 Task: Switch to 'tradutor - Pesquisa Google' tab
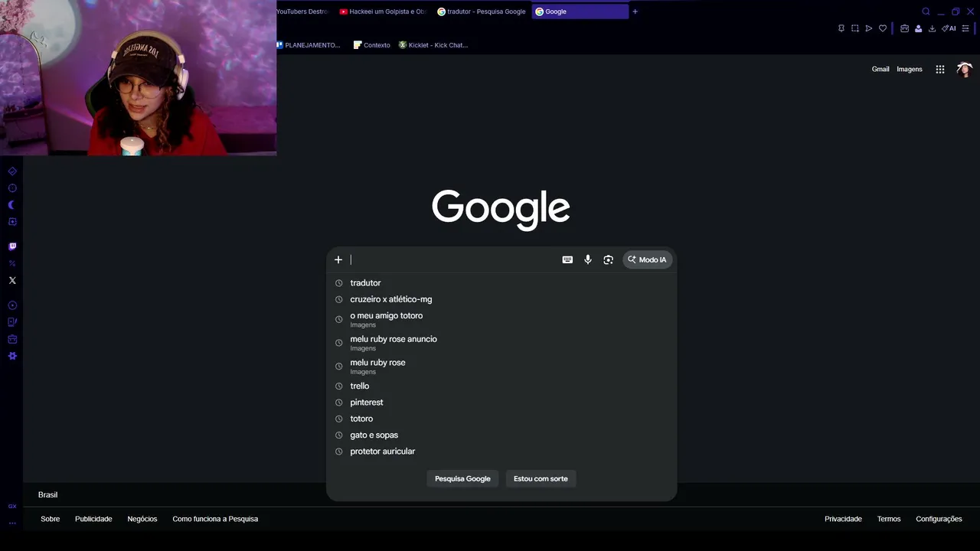pyautogui.click(x=482, y=11)
